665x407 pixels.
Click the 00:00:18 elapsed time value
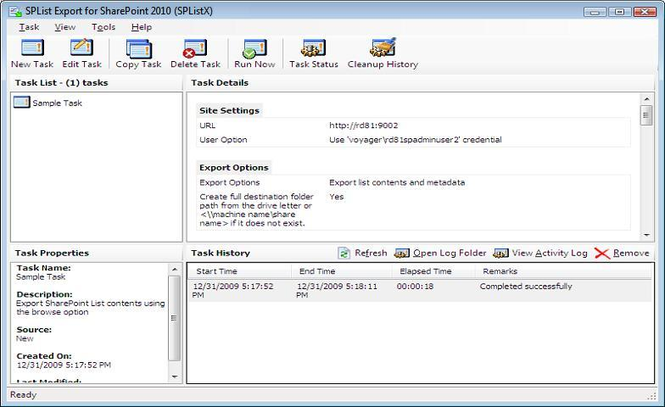point(415,286)
